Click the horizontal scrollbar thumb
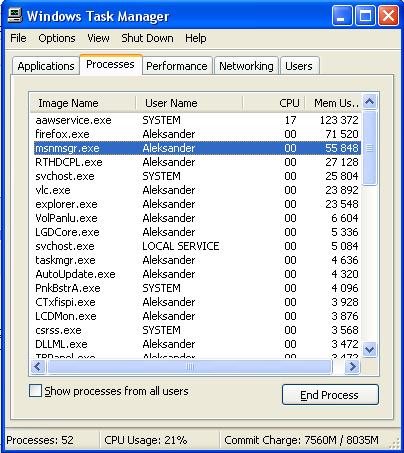Screen dimensions: 404x453 tap(190, 367)
